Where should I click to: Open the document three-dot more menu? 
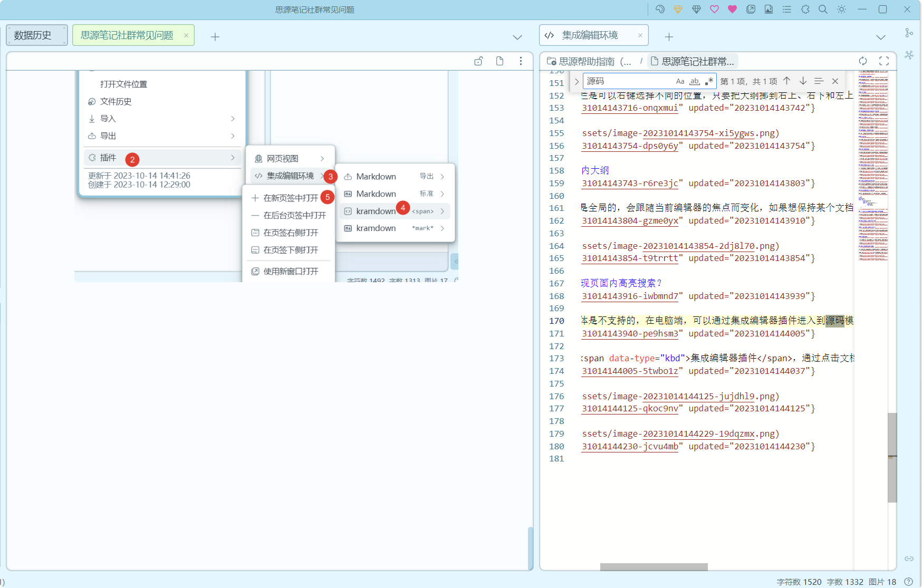point(521,61)
